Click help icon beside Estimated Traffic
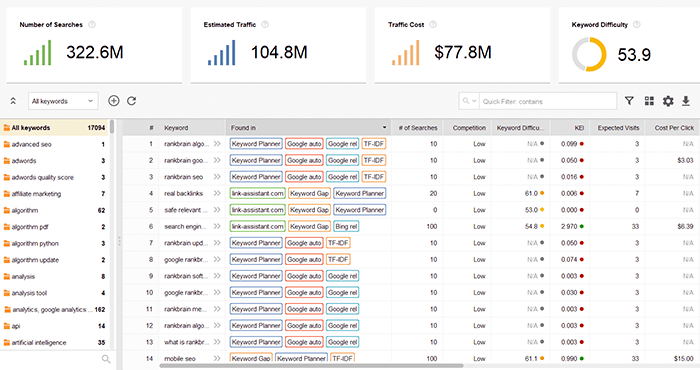The image size is (700, 370). click(265, 25)
